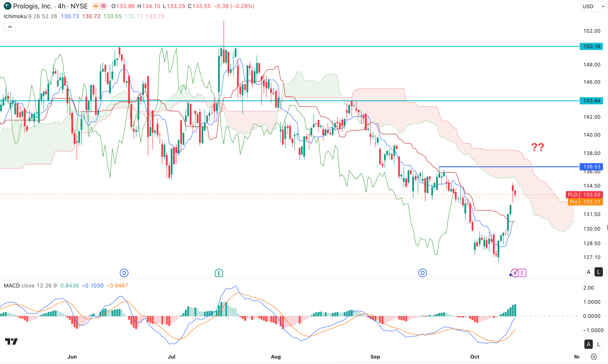The height and width of the screenshot is (364, 608).
Task: Click the Pre 133.21 pre-market price label
Action: (x=585, y=202)
